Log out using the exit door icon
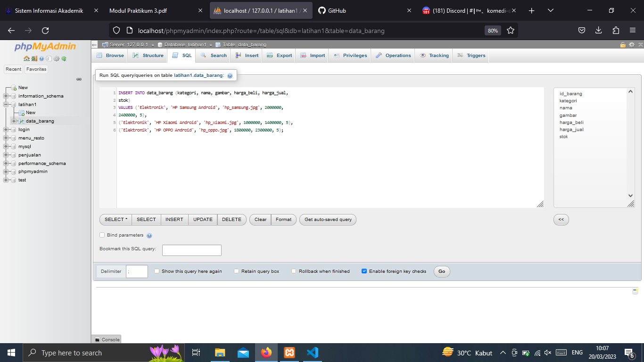Screen dimensions: 644x362 (33, 59)
